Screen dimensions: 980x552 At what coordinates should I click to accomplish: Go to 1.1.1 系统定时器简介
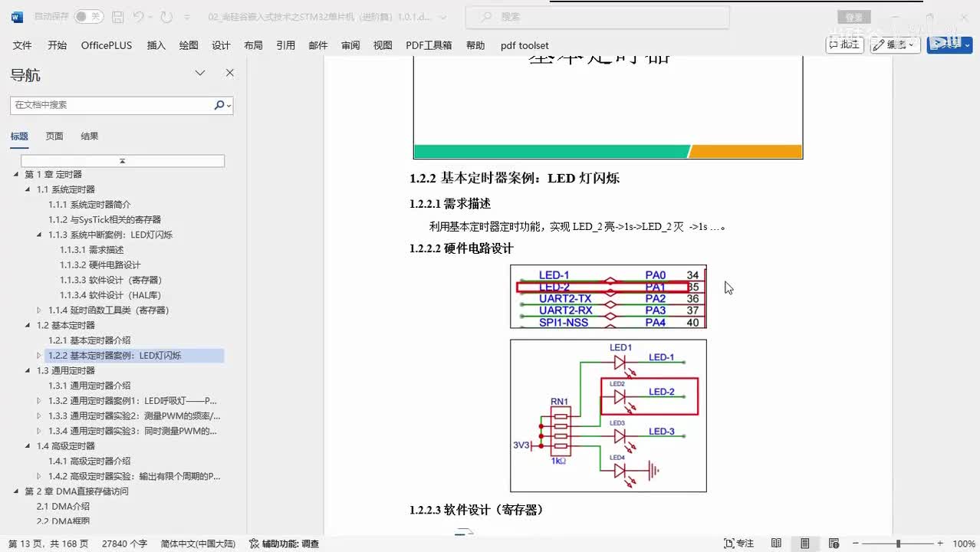[90, 205]
